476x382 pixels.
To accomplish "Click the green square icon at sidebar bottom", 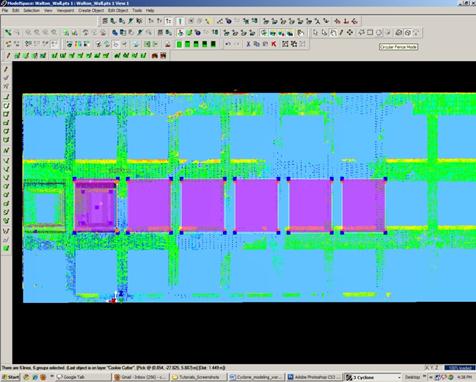I will pos(6,248).
